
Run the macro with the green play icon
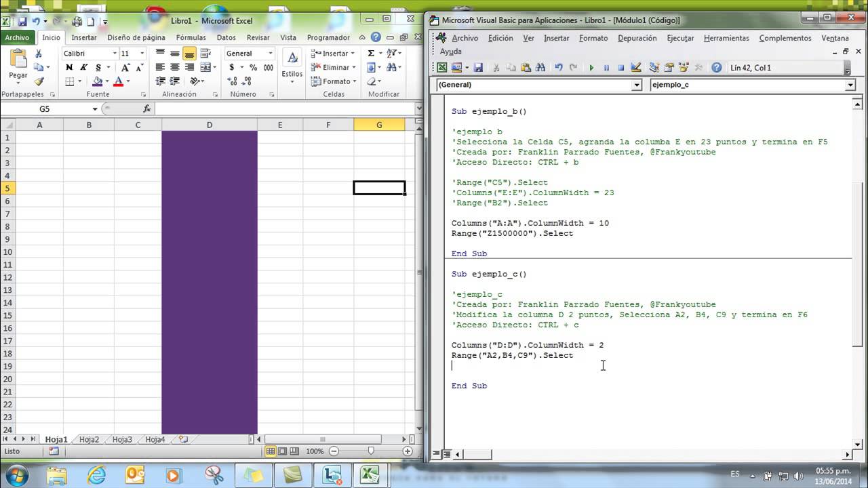[x=591, y=68]
